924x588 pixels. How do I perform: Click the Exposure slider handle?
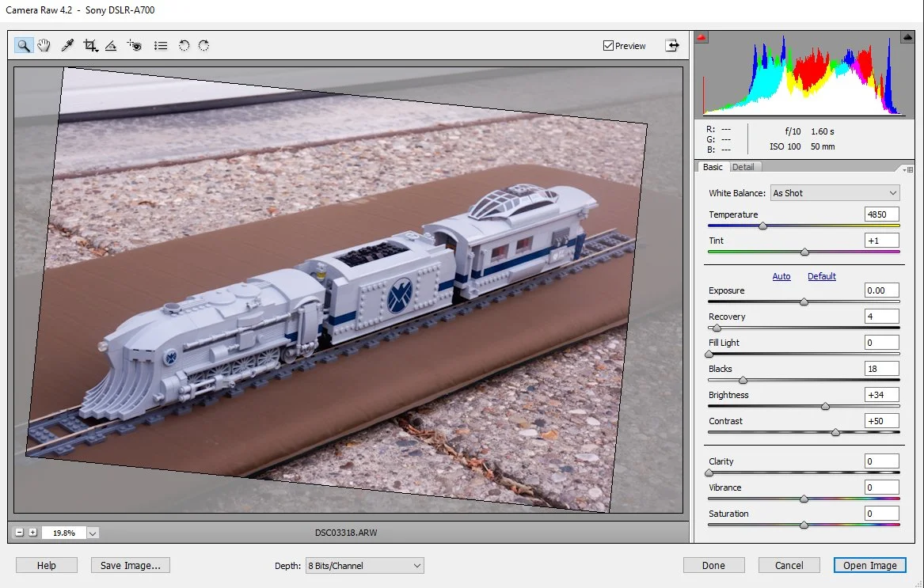pyautogui.click(x=804, y=302)
